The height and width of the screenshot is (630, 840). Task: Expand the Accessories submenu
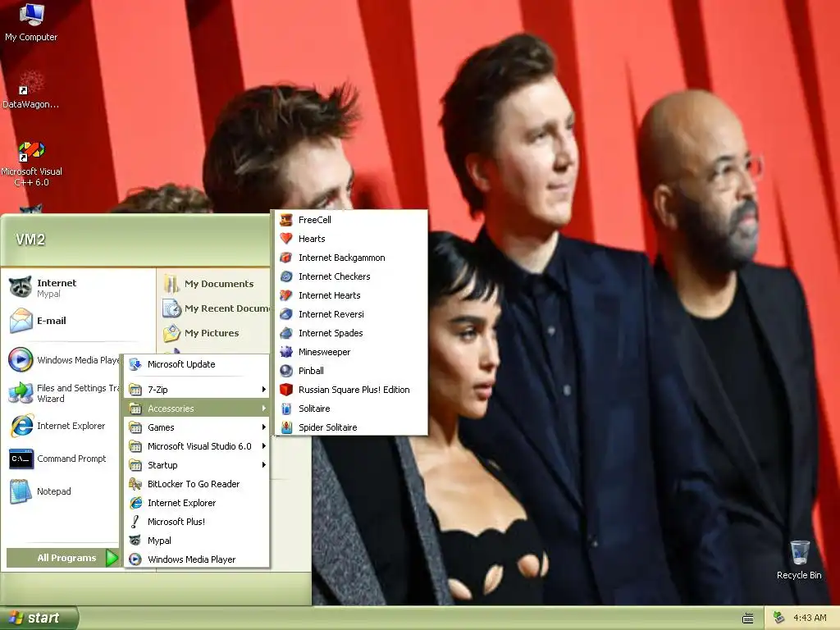tap(197, 409)
